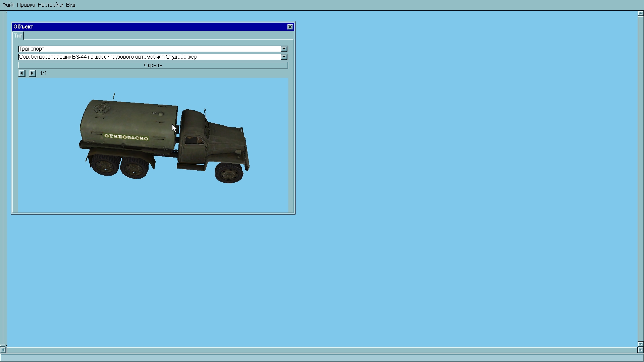This screenshot has height=362, width=644.
Task: Go to previous object preview arrow
Action: [x=22, y=73]
